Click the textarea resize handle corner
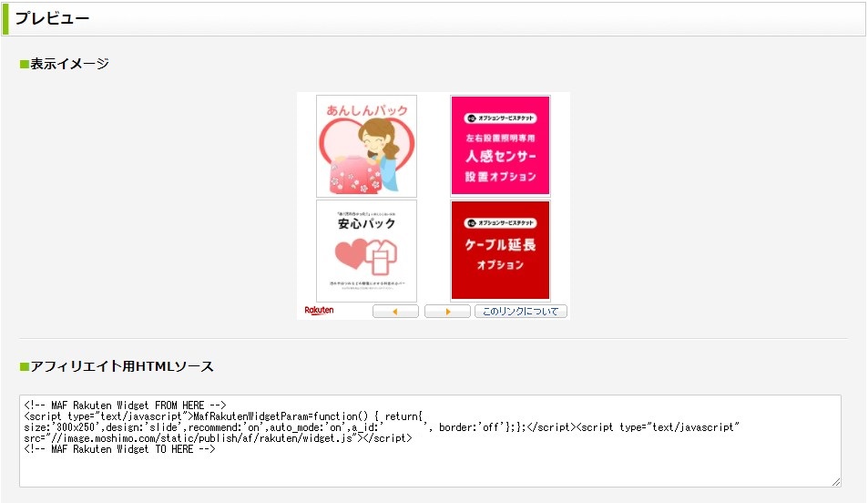 pos(836,482)
